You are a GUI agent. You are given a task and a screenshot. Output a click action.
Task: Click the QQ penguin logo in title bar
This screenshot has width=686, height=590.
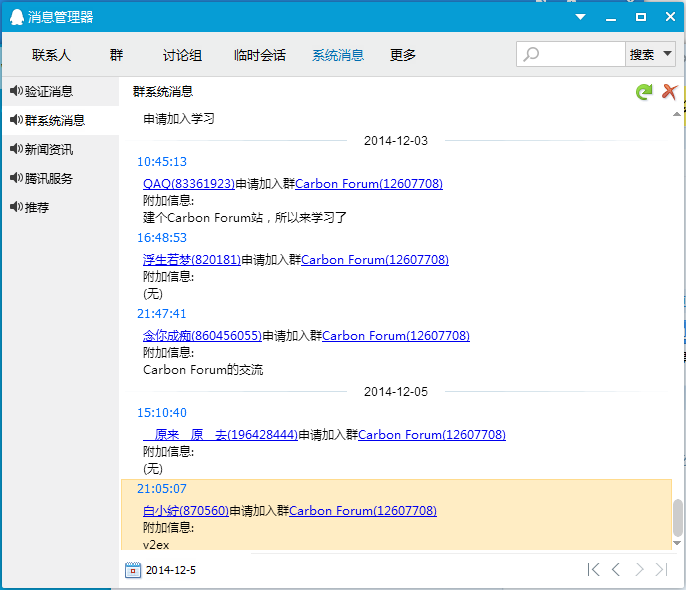pos(16,17)
